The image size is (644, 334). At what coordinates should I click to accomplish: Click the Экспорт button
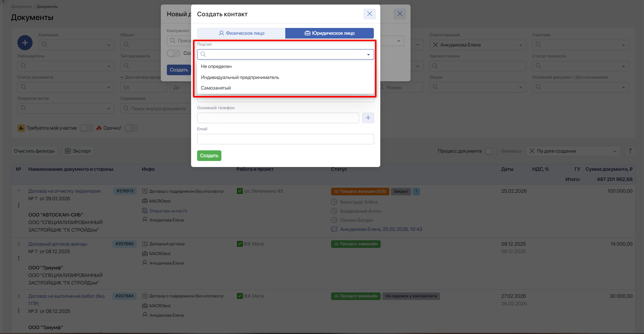[78, 151]
